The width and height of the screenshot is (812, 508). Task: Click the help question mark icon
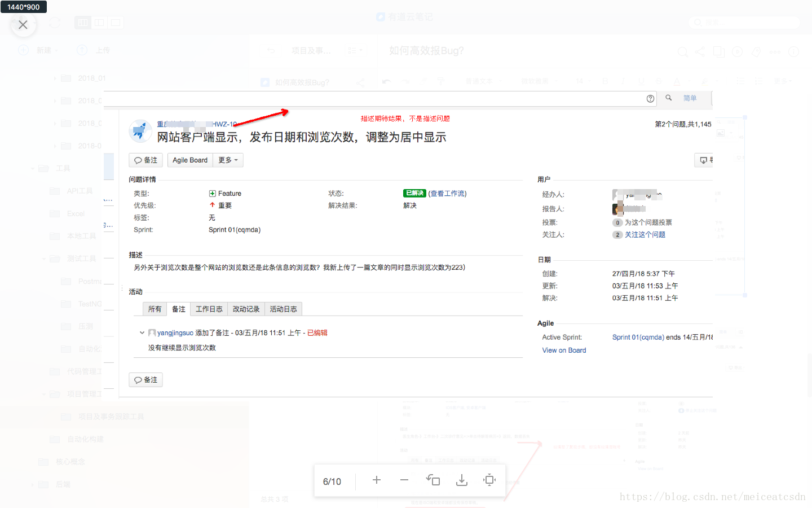click(x=650, y=99)
